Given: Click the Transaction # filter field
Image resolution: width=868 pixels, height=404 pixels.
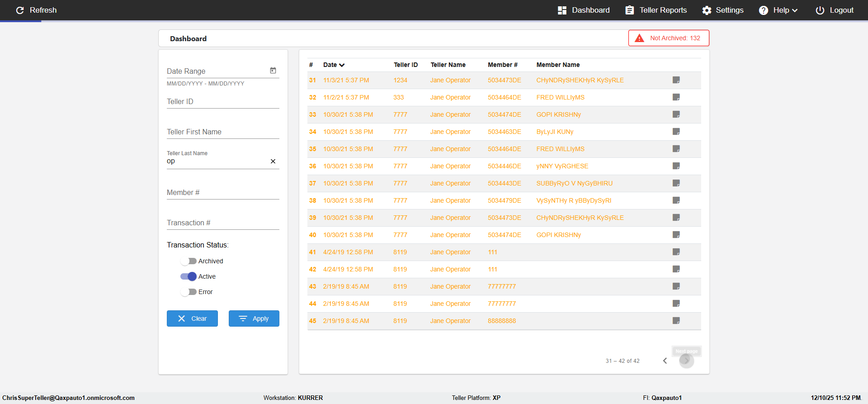Looking at the screenshot, I should 223,223.
